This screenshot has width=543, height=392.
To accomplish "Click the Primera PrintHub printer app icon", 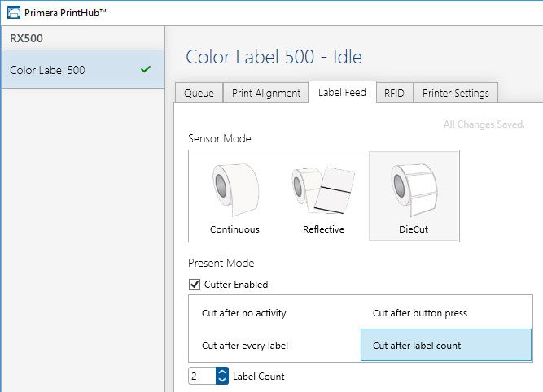I will coord(14,12).
